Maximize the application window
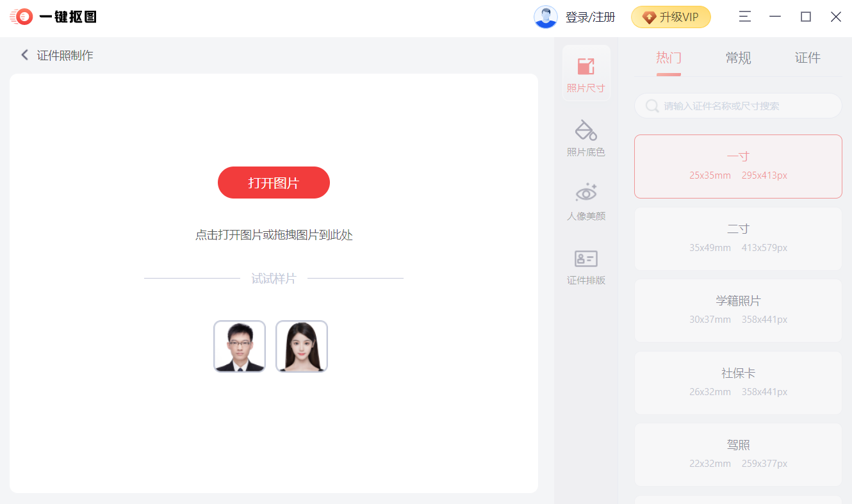 coord(806,17)
